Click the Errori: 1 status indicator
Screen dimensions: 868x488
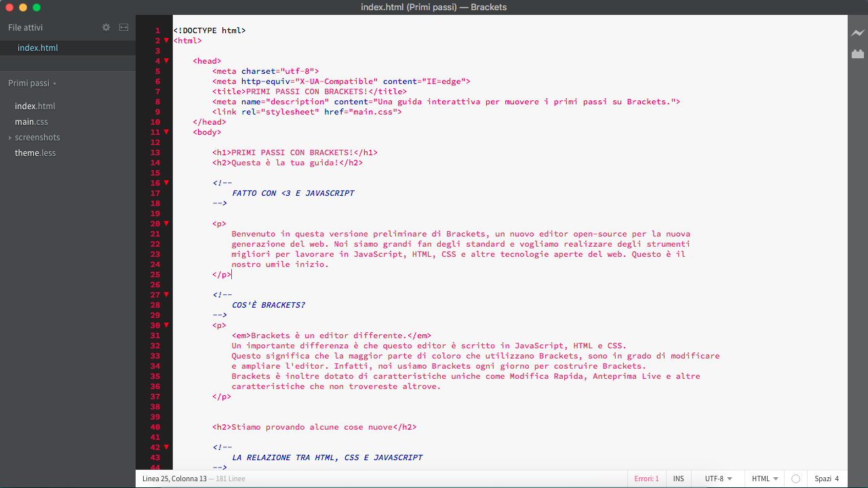click(646, 479)
